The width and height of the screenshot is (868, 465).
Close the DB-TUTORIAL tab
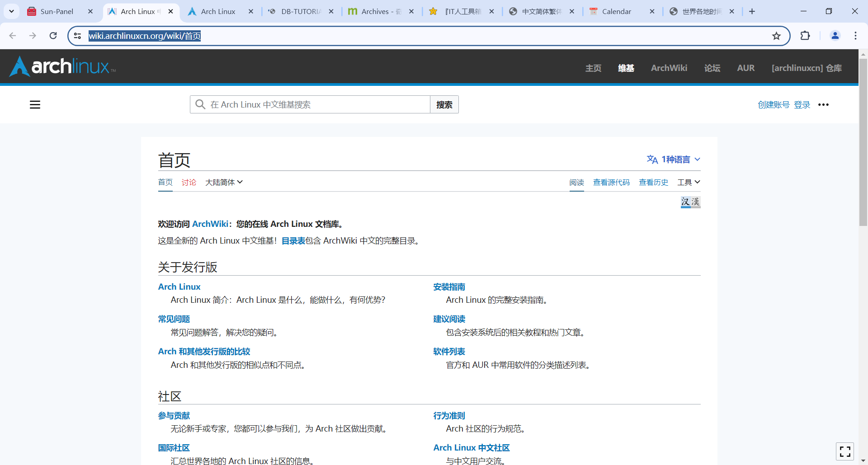(331, 11)
